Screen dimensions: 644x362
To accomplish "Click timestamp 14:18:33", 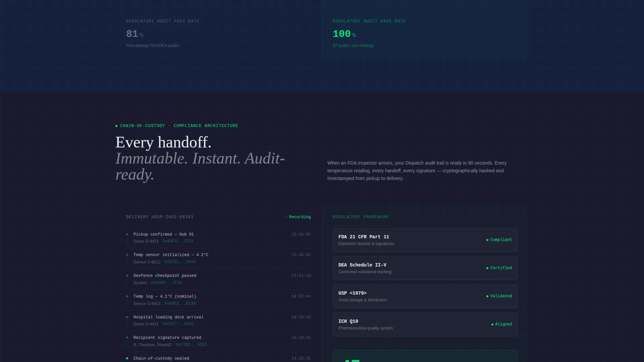I will point(301,317).
